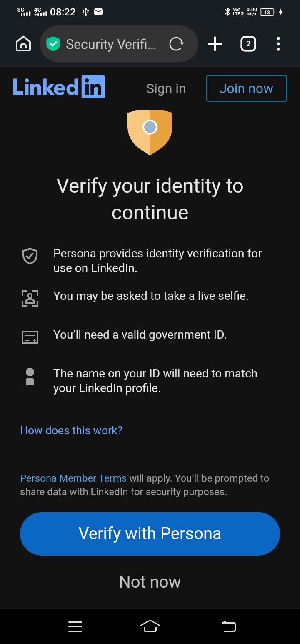The image size is (300, 644).
Task: Tap the checkmark shield icon beside Persona text
Action: tap(30, 256)
